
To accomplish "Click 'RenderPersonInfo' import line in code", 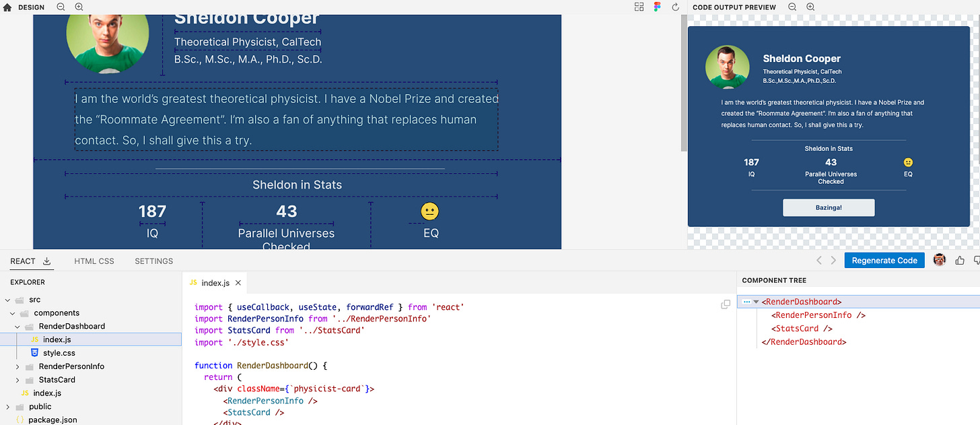I will tap(312, 319).
